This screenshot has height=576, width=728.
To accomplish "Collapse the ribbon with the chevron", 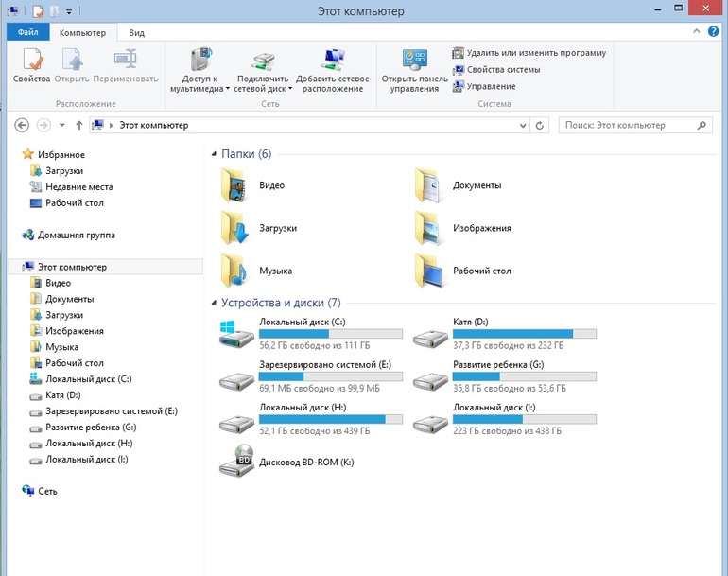I will (x=697, y=31).
